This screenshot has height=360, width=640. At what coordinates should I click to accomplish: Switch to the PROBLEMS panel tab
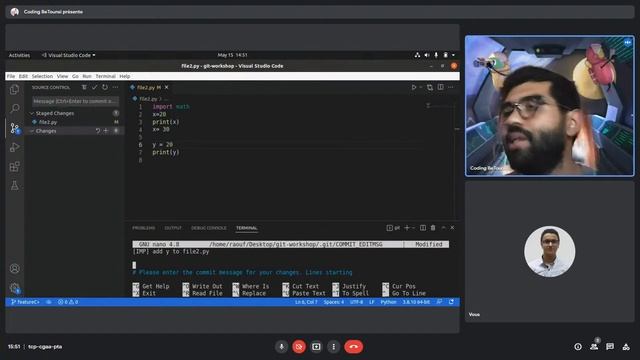pyautogui.click(x=143, y=228)
